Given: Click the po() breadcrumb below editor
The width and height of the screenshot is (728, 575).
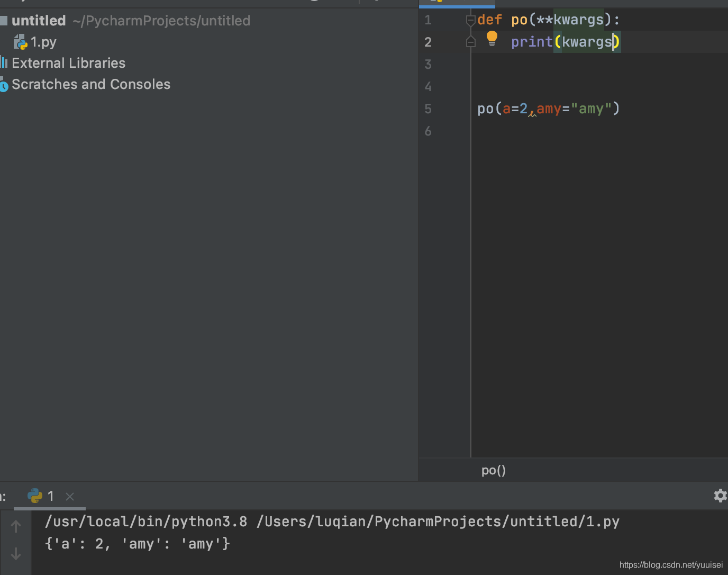Looking at the screenshot, I should coord(494,470).
